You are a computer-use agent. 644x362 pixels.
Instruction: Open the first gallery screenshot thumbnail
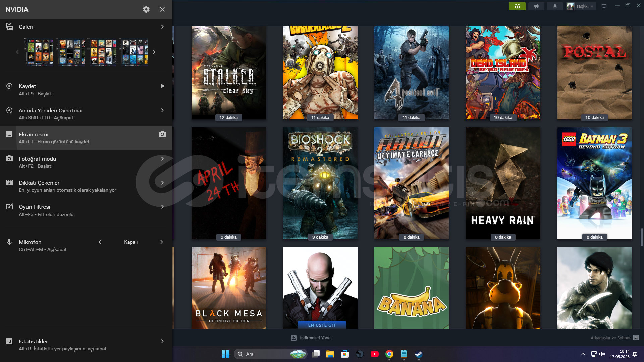tap(40, 52)
